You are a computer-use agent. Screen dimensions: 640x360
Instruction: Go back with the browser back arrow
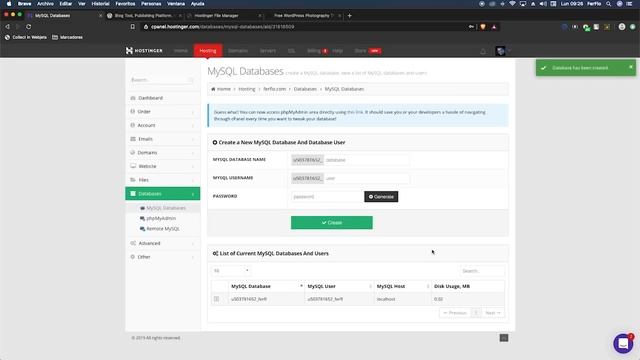[7, 27]
